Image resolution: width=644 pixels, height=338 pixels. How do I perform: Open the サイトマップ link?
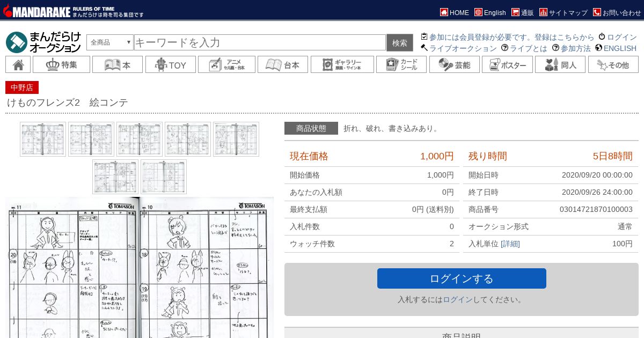point(563,12)
